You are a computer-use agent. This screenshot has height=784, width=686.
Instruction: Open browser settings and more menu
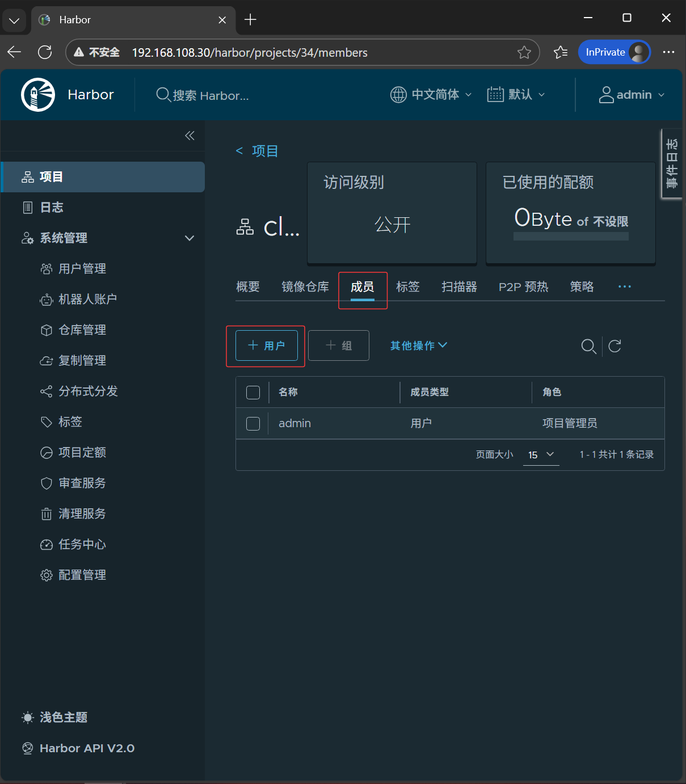click(669, 52)
